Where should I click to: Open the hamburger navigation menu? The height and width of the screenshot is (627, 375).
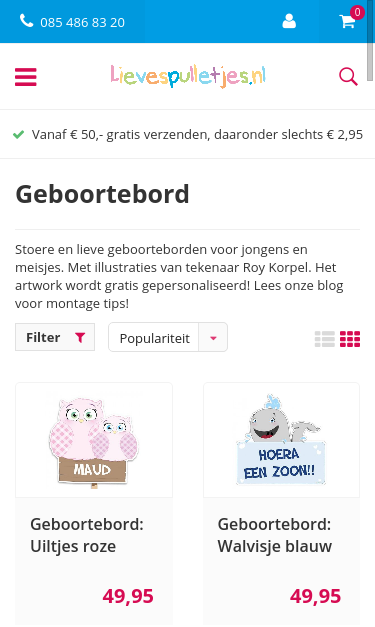(26, 77)
